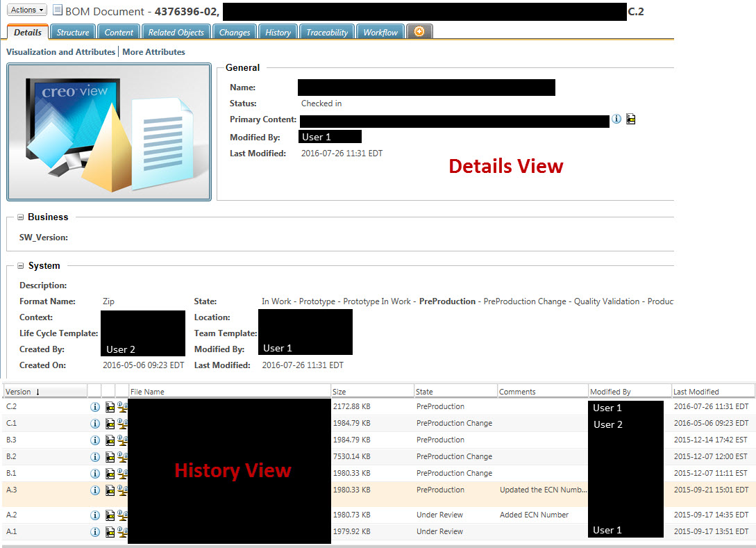This screenshot has width=756, height=548.
Task: Toggle Version column sort order
Action: (x=37, y=391)
